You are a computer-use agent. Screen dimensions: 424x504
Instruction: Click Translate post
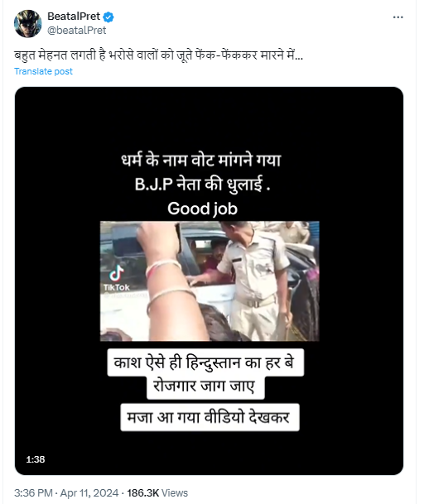click(43, 71)
